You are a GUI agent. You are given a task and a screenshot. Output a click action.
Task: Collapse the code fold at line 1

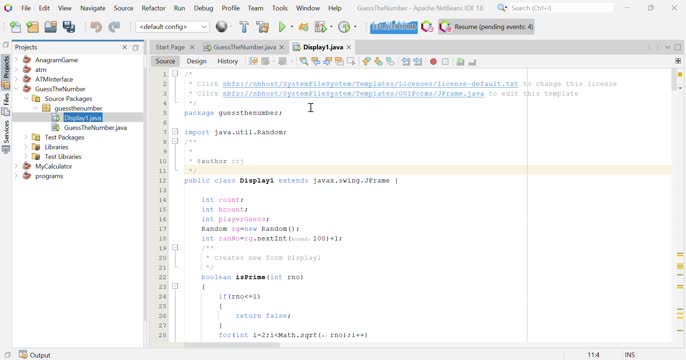coord(175,73)
